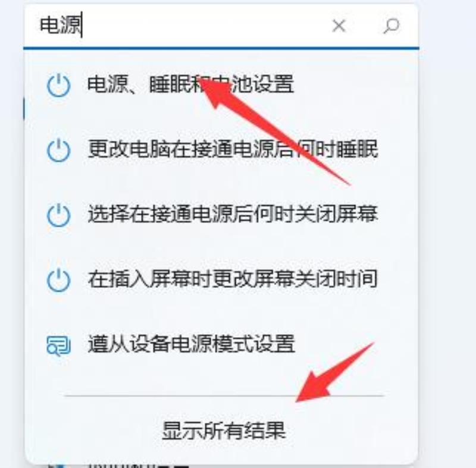Click power icon beside 选择在接通电源后何时关闭屏幕
The image size is (476, 468).
coord(58,215)
